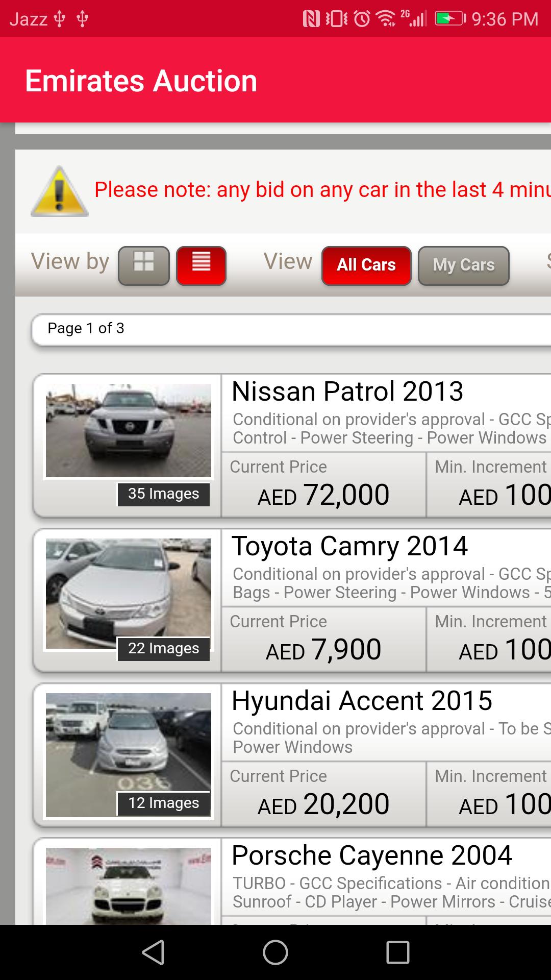
Task: Click the red bidding notice text
Action: point(322,190)
